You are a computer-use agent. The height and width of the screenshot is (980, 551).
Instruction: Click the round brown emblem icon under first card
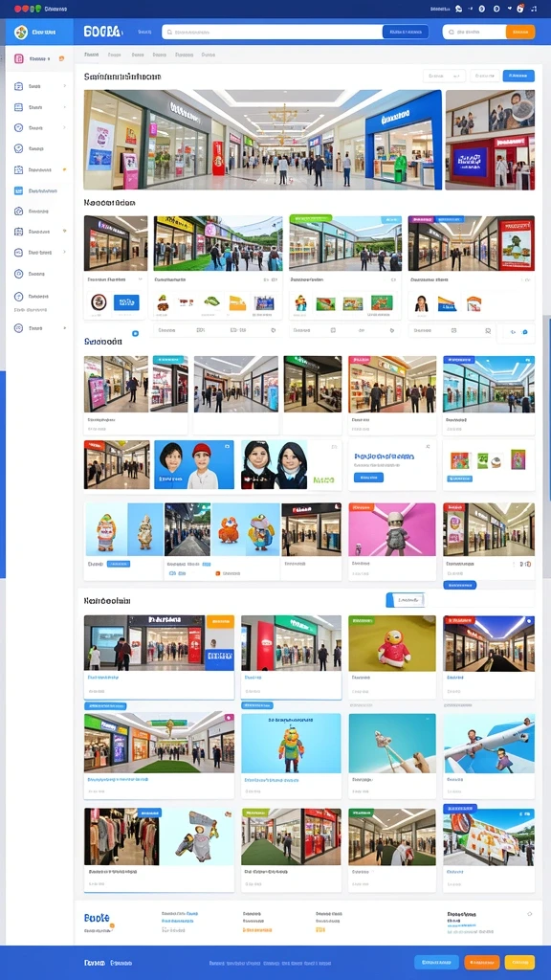99,302
